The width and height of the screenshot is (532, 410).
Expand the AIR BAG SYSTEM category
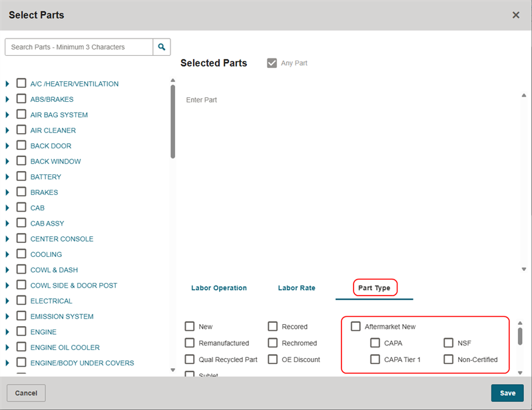coord(7,115)
